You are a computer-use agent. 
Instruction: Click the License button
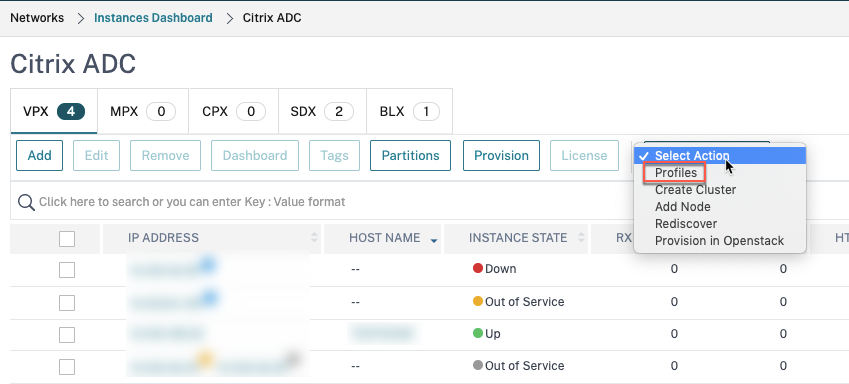coord(584,155)
